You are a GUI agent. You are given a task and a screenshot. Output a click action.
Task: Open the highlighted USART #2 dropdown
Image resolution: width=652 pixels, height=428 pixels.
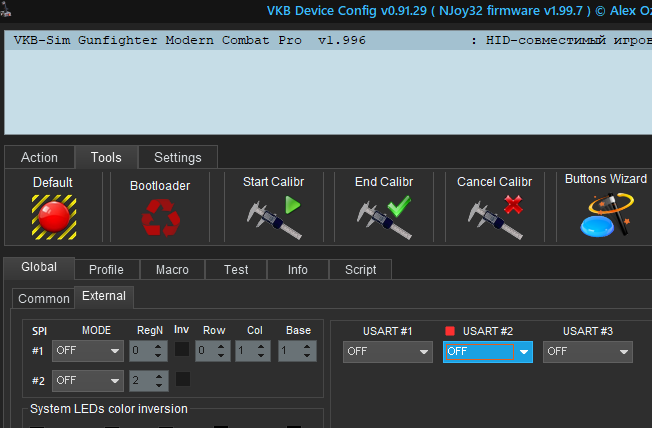pyautogui.click(x=487, y=351)
